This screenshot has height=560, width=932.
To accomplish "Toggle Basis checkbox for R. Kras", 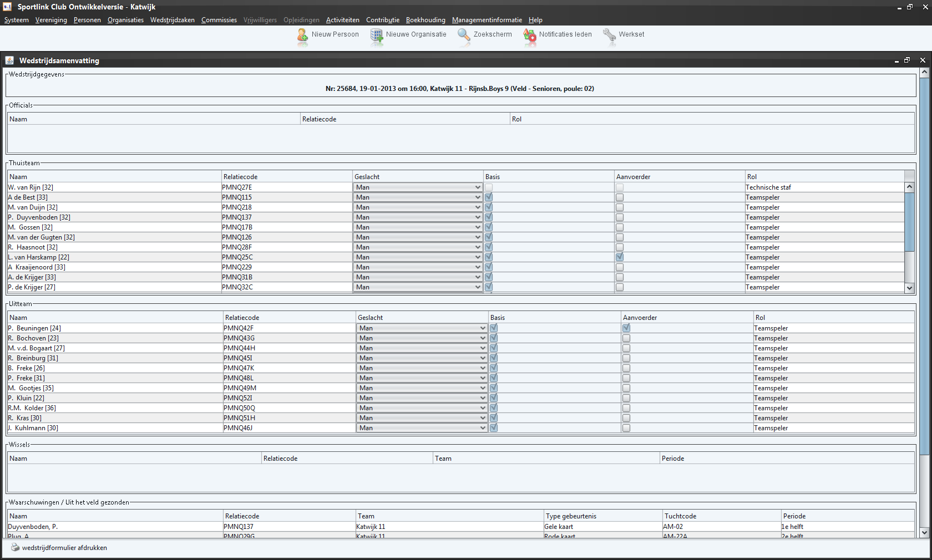I will click(x=494, y=418).
